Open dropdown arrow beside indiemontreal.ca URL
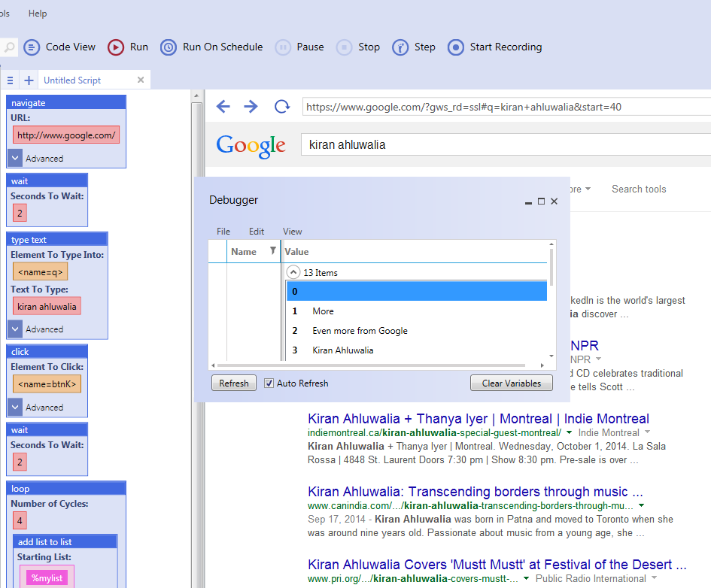Viewport: 711px width, 588px height. coord(569,432)
